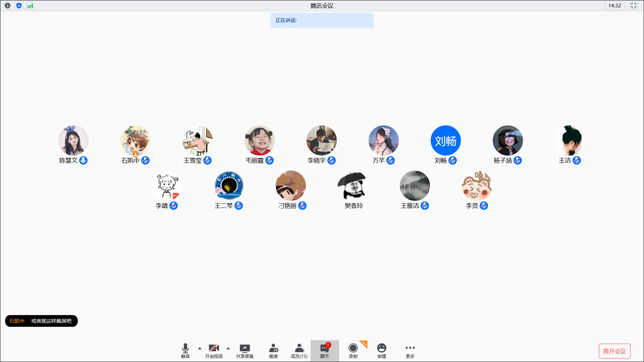
Task: Exit full screen using top-right icon
Action: pos(633,6)
